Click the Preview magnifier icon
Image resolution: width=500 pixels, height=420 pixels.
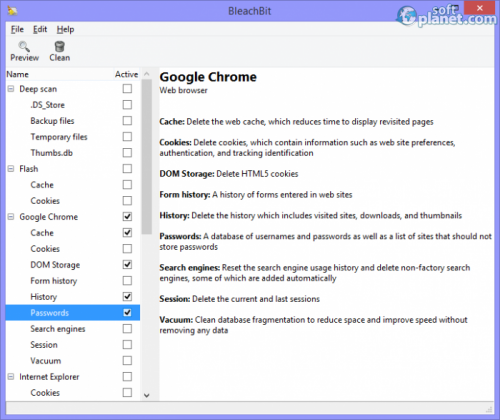[x=24, y=46]
